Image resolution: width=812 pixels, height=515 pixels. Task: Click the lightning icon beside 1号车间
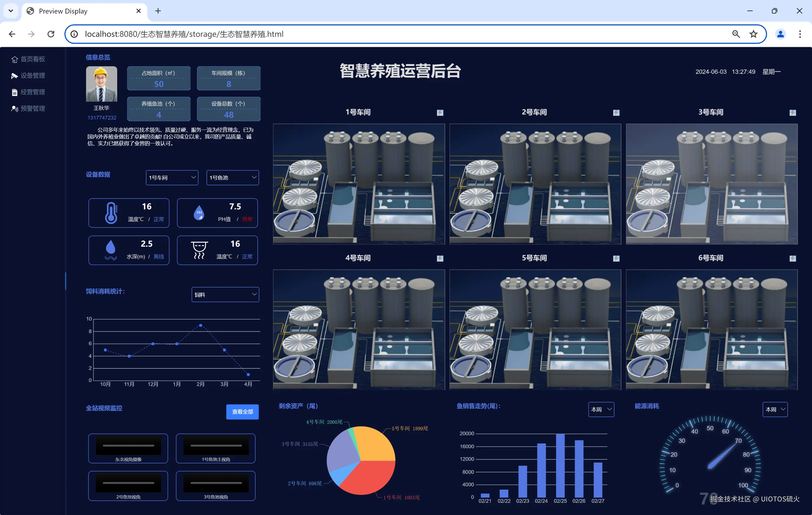[440, 113]
